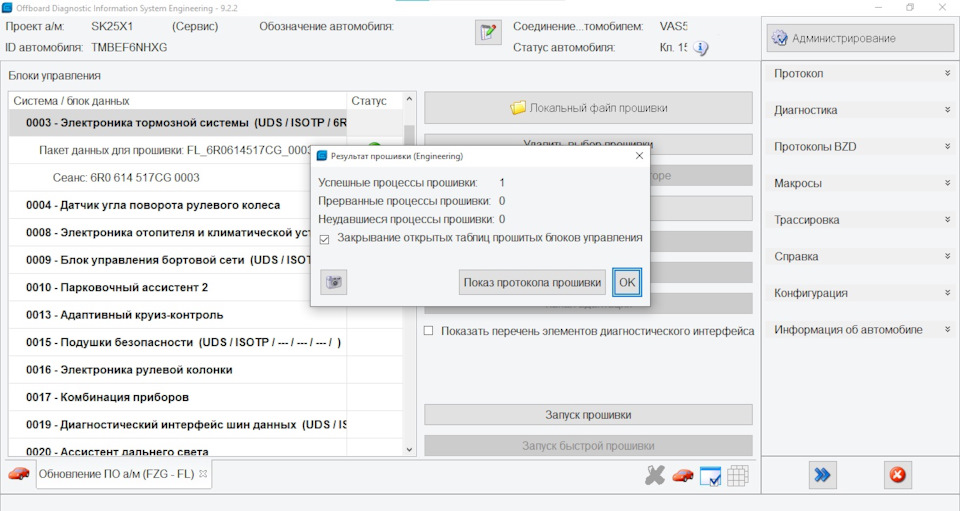Click the control unit list scroll up arrow
The height and width of the screenshot is (511, 960).
[x=410, y=99]
